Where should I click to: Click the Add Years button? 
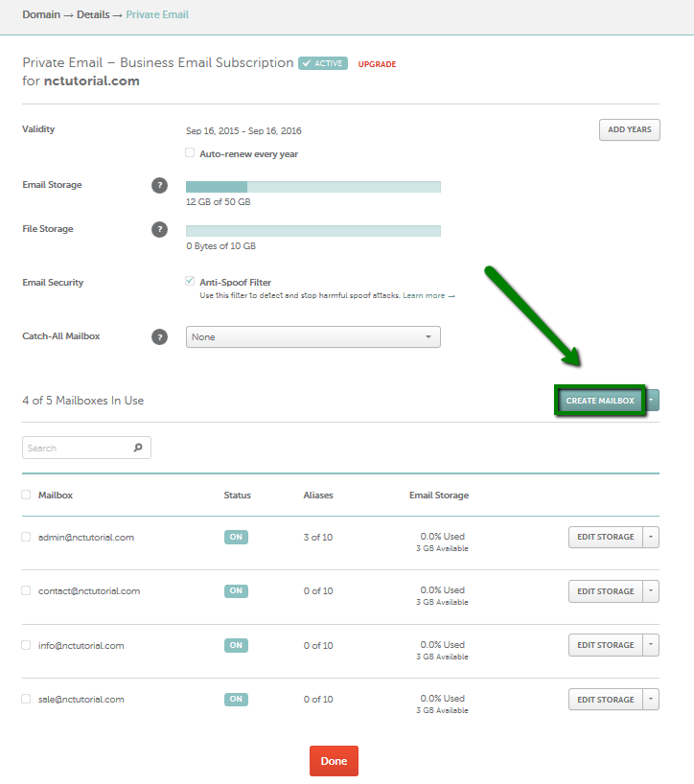[630, 129]
